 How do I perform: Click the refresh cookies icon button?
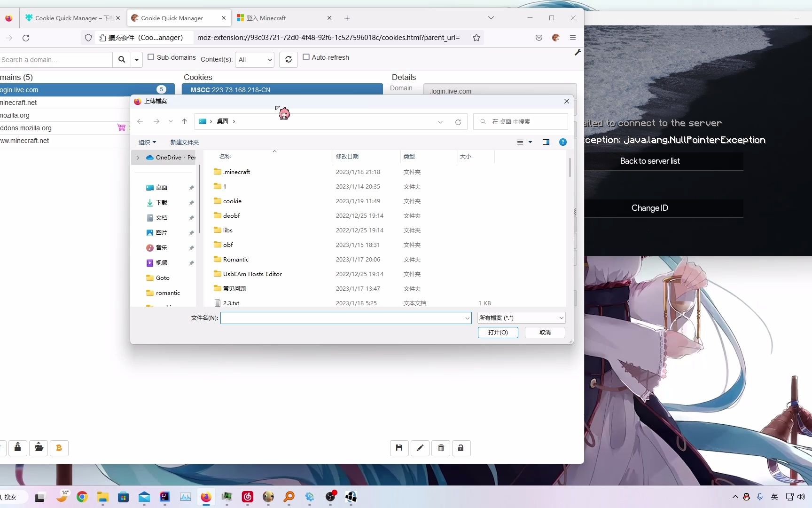(x=289, y=59)
